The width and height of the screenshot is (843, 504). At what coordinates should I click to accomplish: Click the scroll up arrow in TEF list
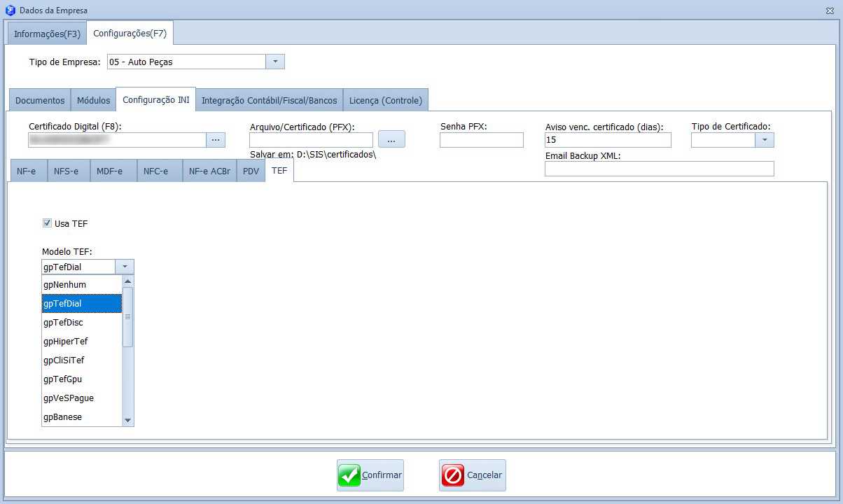[x=127, y=281]
